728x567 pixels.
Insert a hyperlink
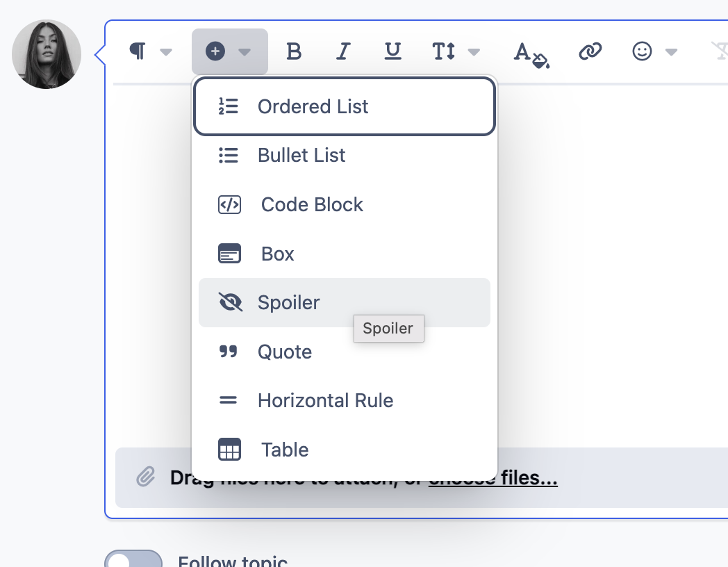(x=590, y=51)
